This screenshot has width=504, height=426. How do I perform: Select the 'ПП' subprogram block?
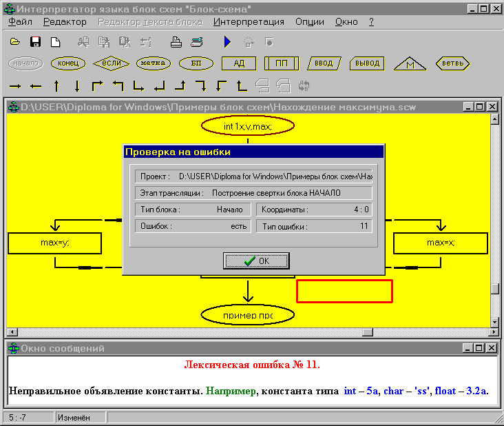[281, 63]
